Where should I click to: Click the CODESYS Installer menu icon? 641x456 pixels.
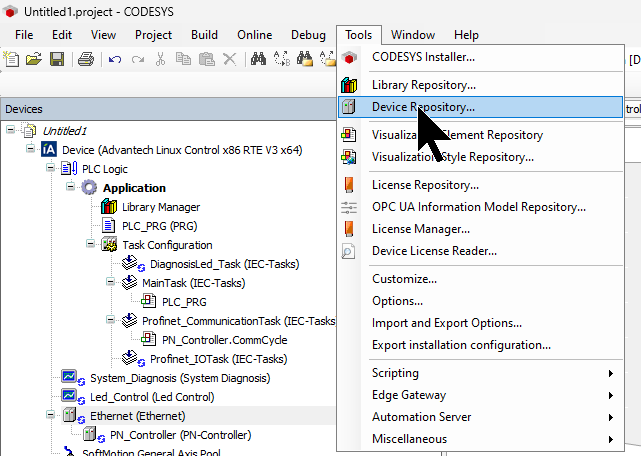349,57
